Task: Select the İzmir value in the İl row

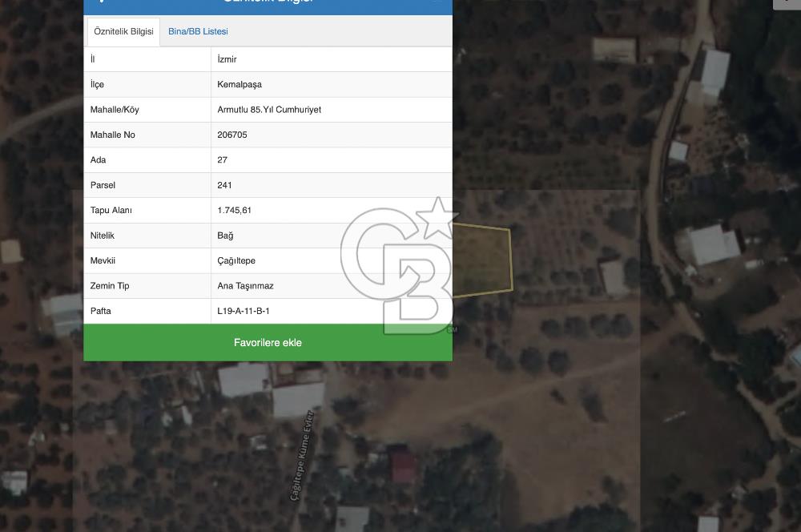Action: 227,59
